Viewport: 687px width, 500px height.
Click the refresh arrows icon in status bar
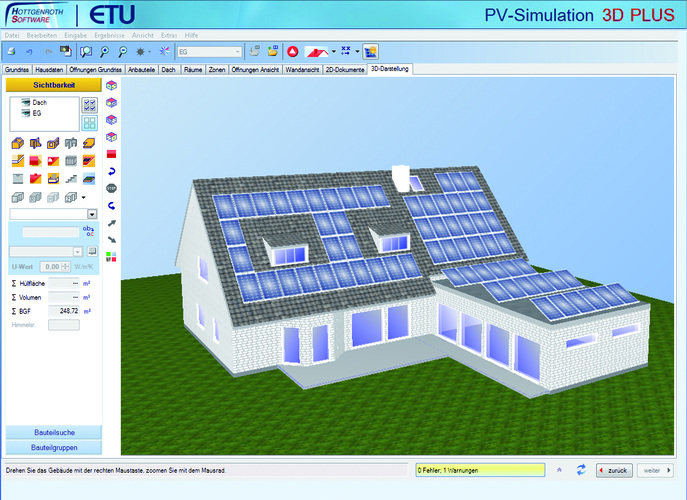[x=580, y=469]
